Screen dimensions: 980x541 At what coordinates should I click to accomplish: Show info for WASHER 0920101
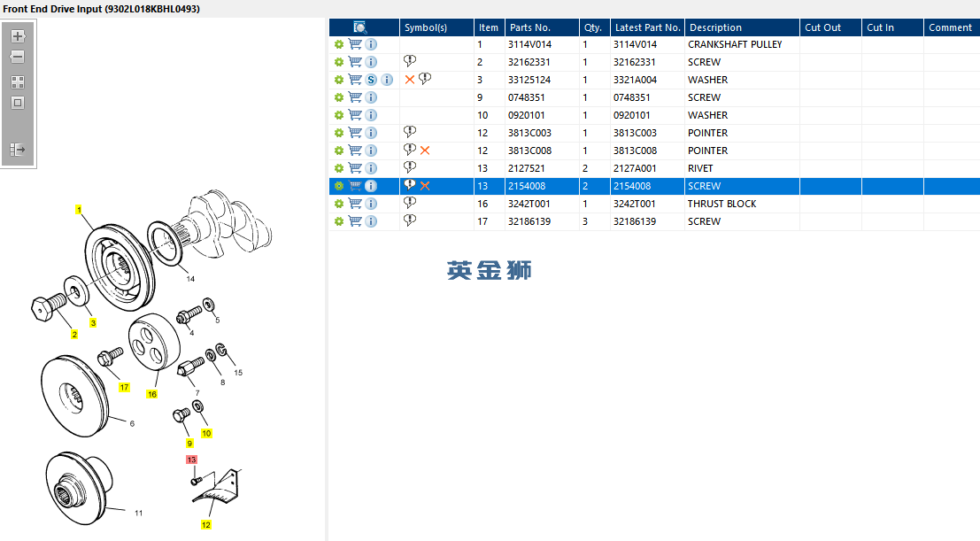[x=371, y=115]
